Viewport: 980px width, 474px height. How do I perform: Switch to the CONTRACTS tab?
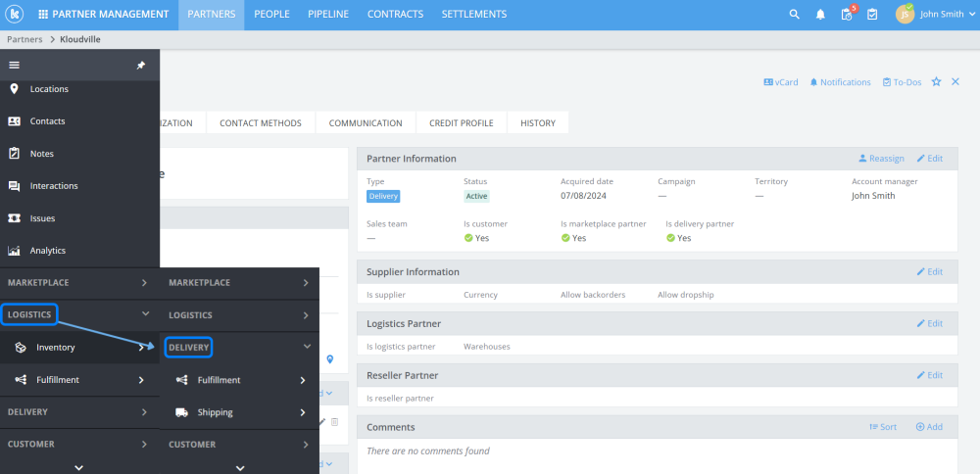tap(395, 15)
